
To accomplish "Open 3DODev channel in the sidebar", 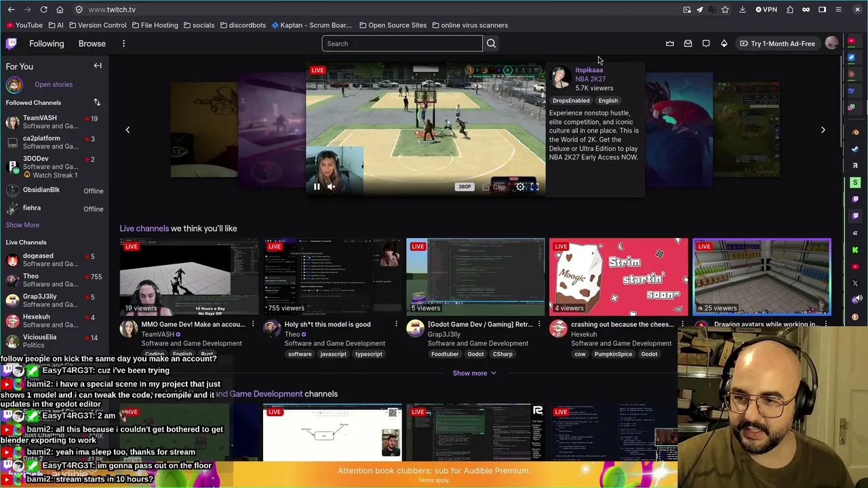I will (x=54, y=167).
